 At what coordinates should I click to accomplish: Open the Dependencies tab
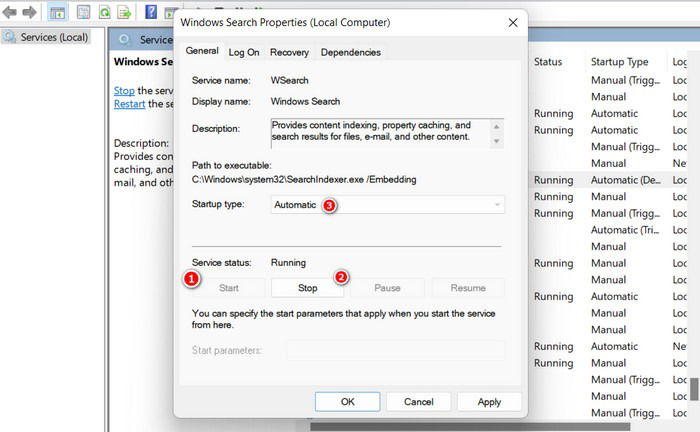click(x=350, y=52)
